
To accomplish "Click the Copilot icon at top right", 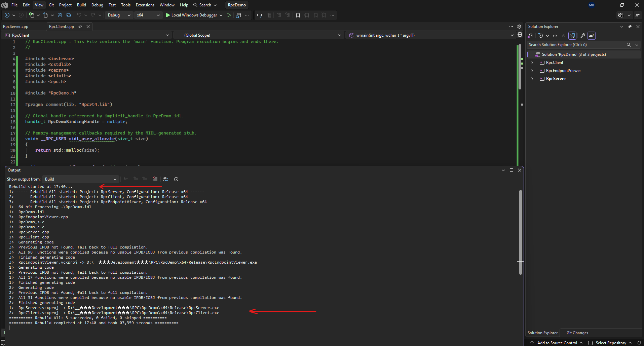I will [621, 15].
